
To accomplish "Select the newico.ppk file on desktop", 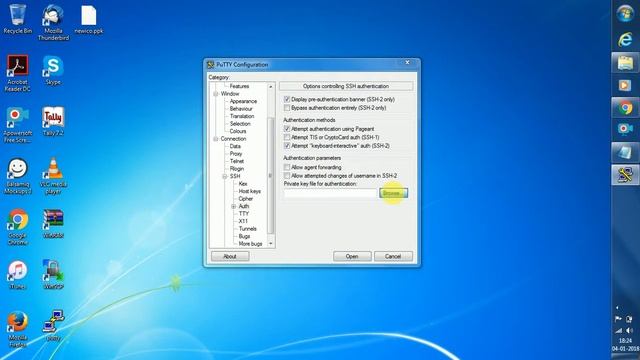I will [x=89, y=19].
